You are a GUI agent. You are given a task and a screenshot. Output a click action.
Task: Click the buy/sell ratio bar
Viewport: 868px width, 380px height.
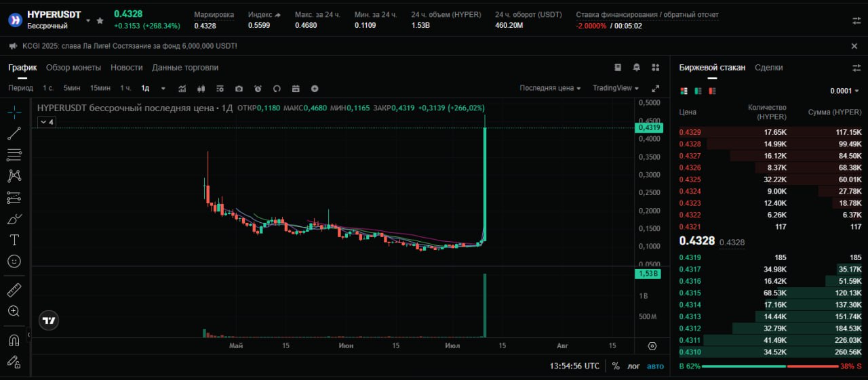[x=769, y=366]
